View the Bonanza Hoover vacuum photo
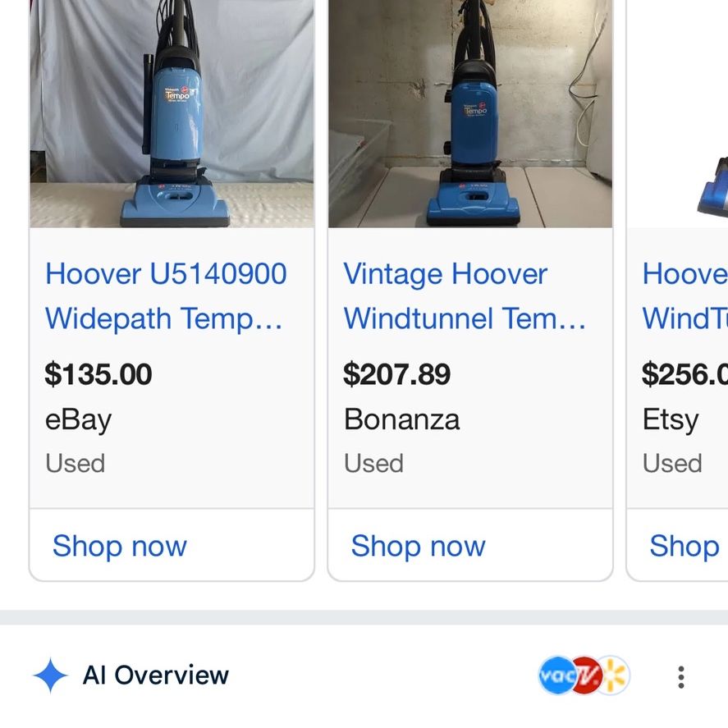The height and width of the screenshot is (728, 728). tap(470, 114)
